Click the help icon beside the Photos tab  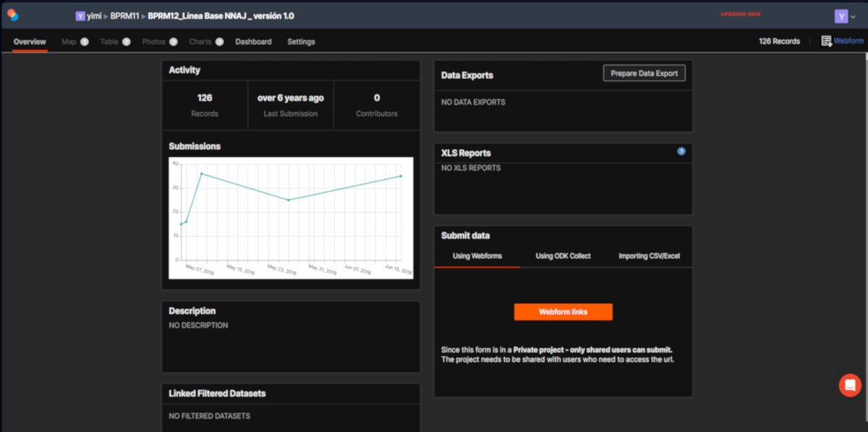174,42
